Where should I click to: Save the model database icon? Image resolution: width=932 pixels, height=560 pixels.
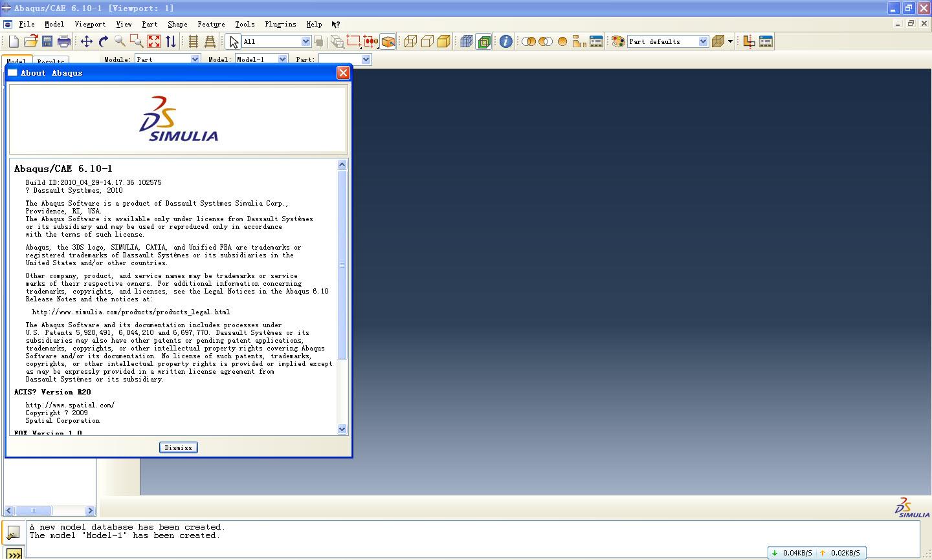coord(47,41)
